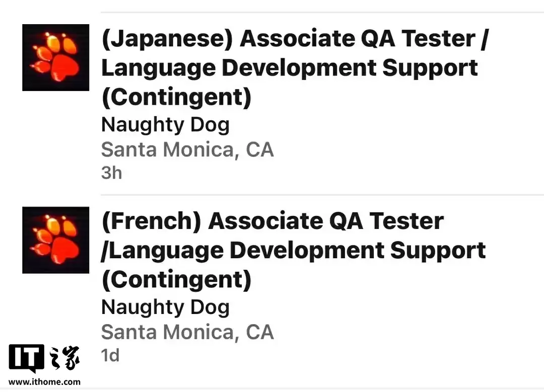Click the black IT logo watermark

(x=26, y=358)
